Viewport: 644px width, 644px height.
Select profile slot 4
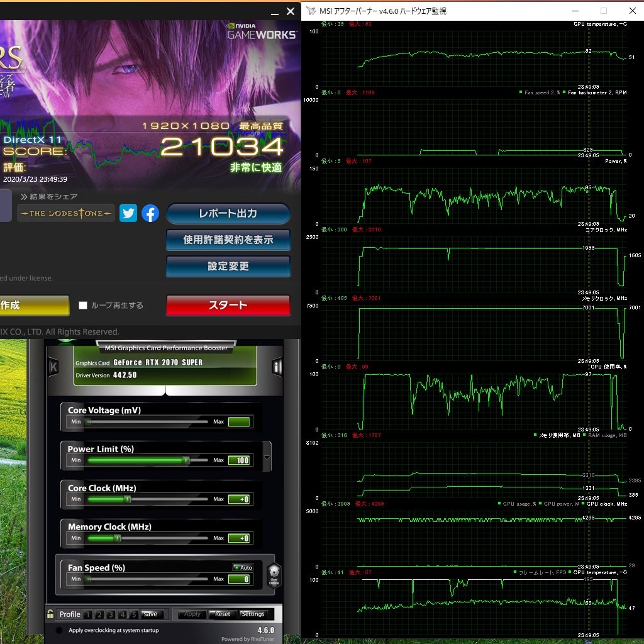[x=122, y=614]
